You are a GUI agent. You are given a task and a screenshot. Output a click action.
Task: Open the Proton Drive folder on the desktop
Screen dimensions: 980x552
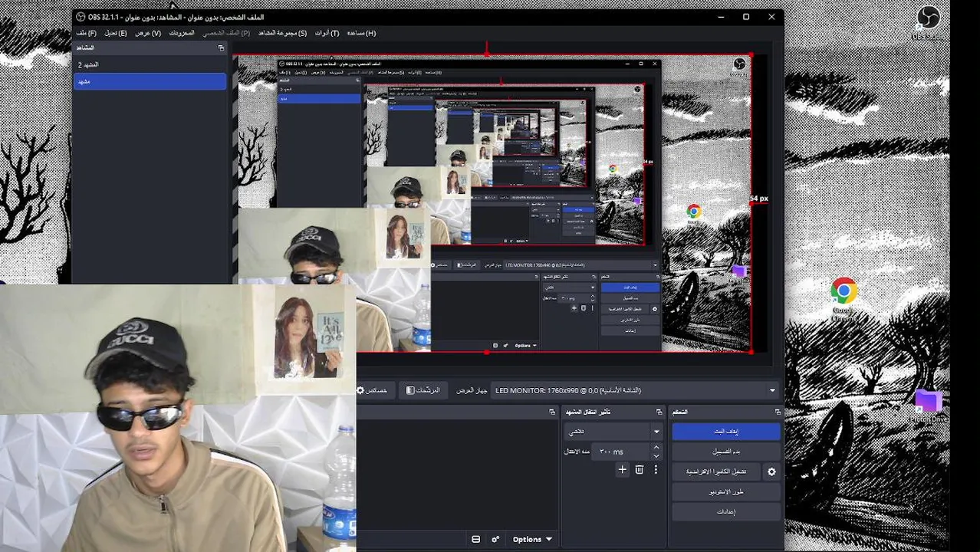[x=929, y=406]
